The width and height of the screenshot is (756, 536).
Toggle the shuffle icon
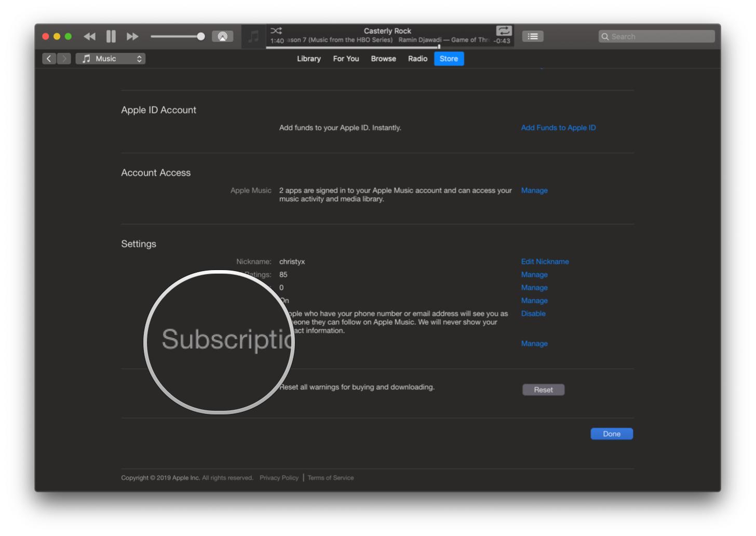point(276,31)
